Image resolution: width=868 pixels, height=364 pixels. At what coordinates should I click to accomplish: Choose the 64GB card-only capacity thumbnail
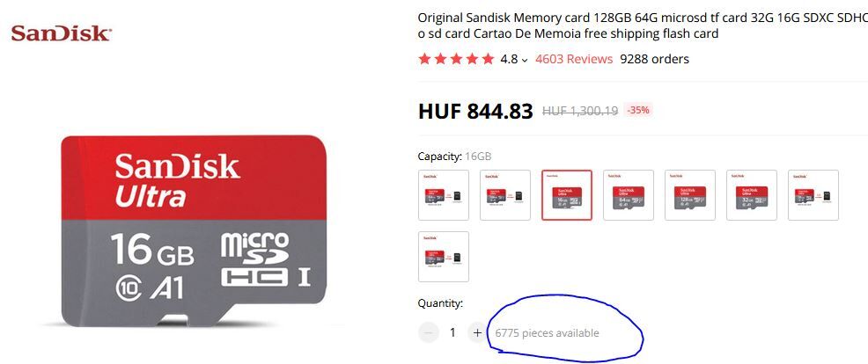pyautogui.click(x=629, y=194)
